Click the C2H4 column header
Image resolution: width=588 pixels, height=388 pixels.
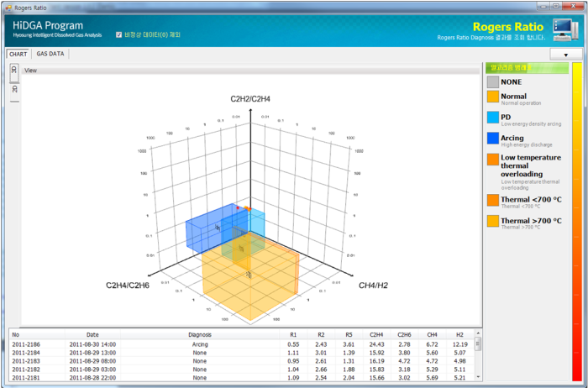click(x=376, y=335)
